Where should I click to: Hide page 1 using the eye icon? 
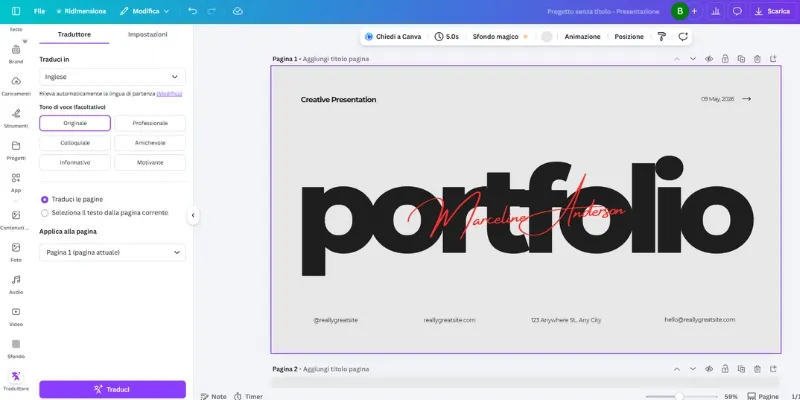click(708, 59)
